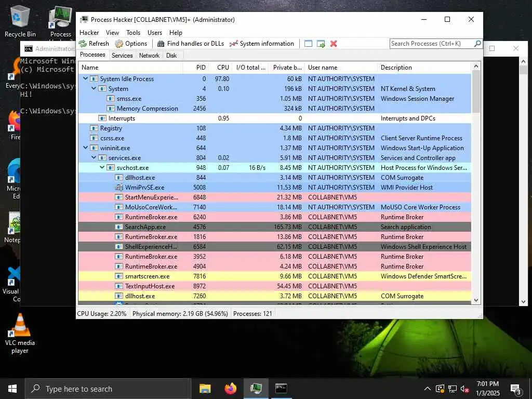Screen dimensions: 532x399
Task: Click the process list vertical scrollbar thumb
Action: [x=476, y=91]
